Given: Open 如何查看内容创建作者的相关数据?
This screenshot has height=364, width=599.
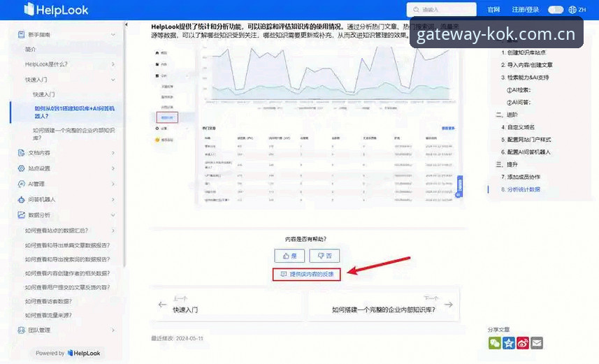Looking at the screenshot, I should pos(67,273).
